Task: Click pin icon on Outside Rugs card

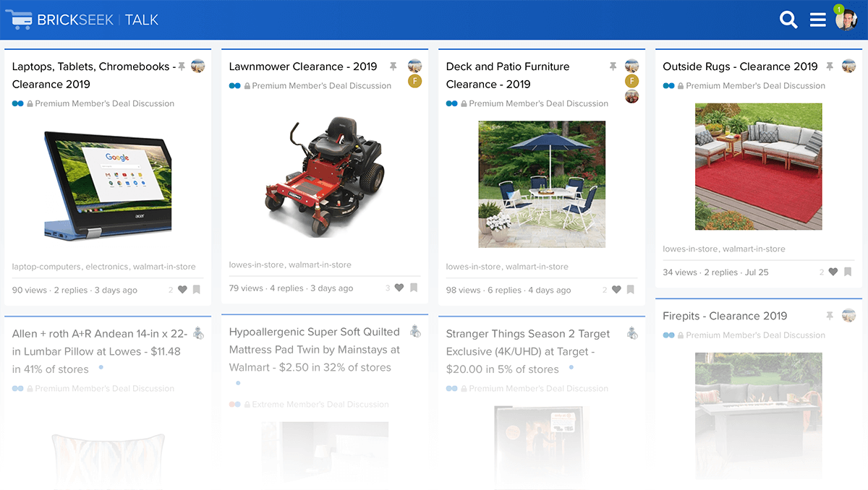Action: click(830, 66)
